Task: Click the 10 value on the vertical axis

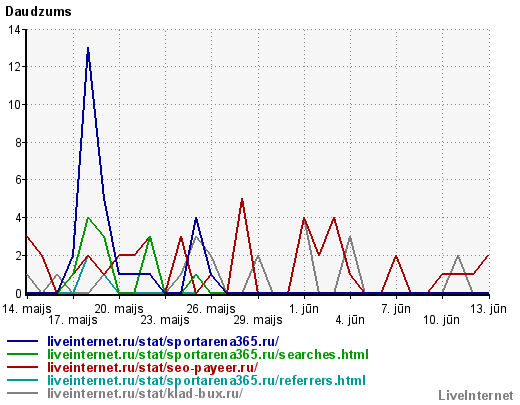Action: tap(14, 105)
